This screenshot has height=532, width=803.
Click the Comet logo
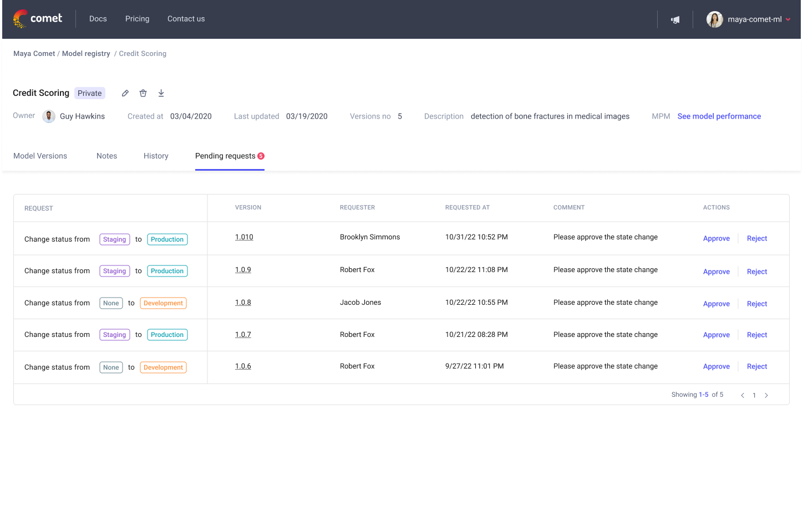click(x=38, y=18)
